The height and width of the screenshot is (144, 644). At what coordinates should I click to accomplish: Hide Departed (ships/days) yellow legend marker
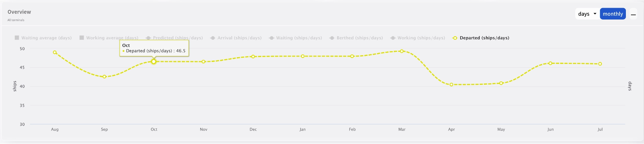pyautogui.click(x=455, y=38)
